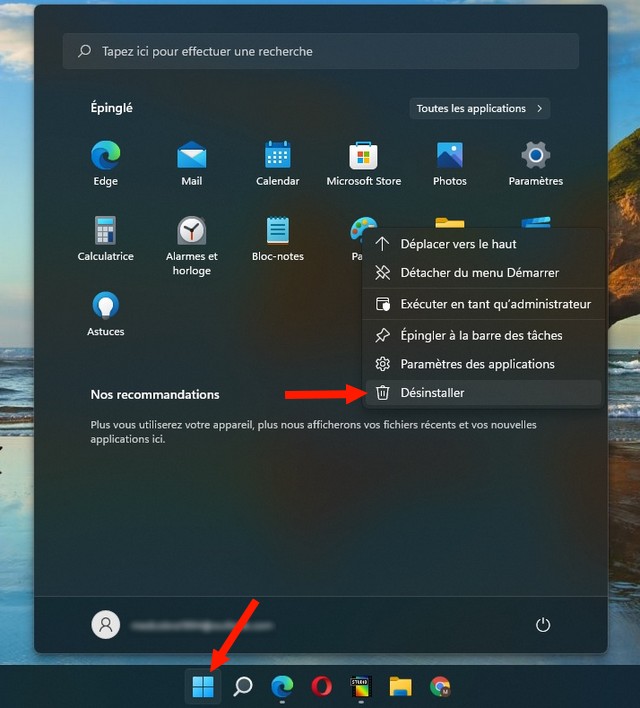
Task: Open Chrome from the taskbar
Action: point(440,686)
